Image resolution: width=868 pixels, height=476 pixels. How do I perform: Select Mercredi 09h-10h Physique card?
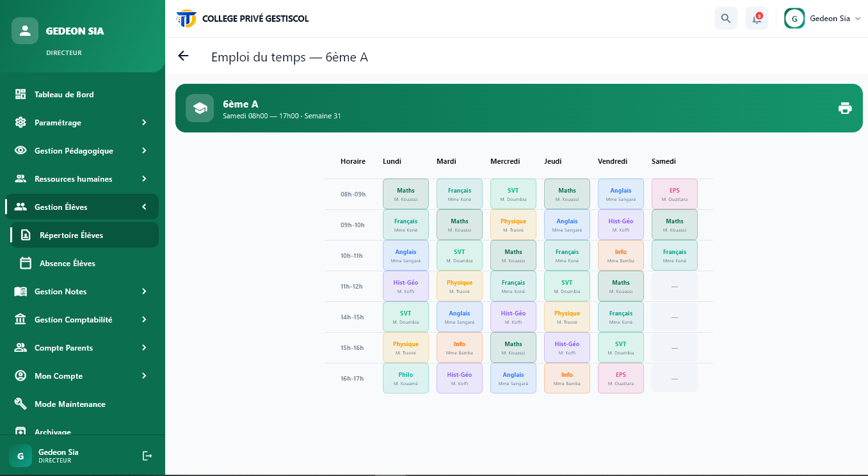(x=513, y=225)
